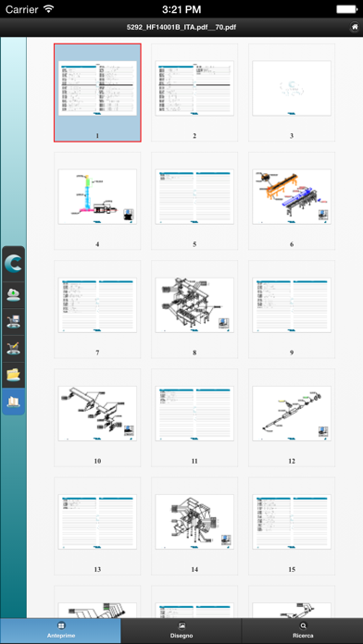Viewport: 363px width, 644px height.
Task: Open the cart with floppy disk icon
Action: pyautogui.click(x=14, y=322)
